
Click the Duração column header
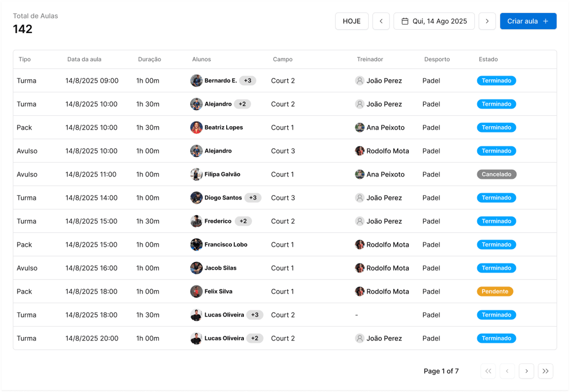(x=149, y=59)
